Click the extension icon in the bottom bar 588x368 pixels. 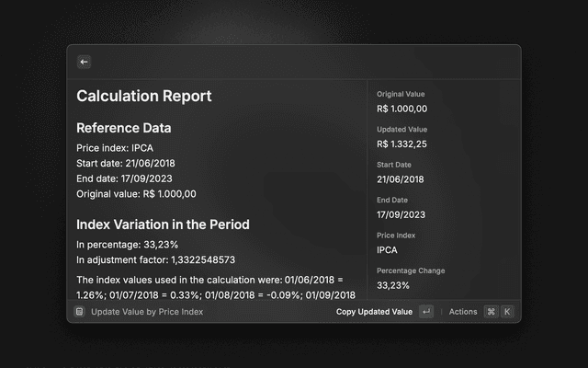pos(80,312)
